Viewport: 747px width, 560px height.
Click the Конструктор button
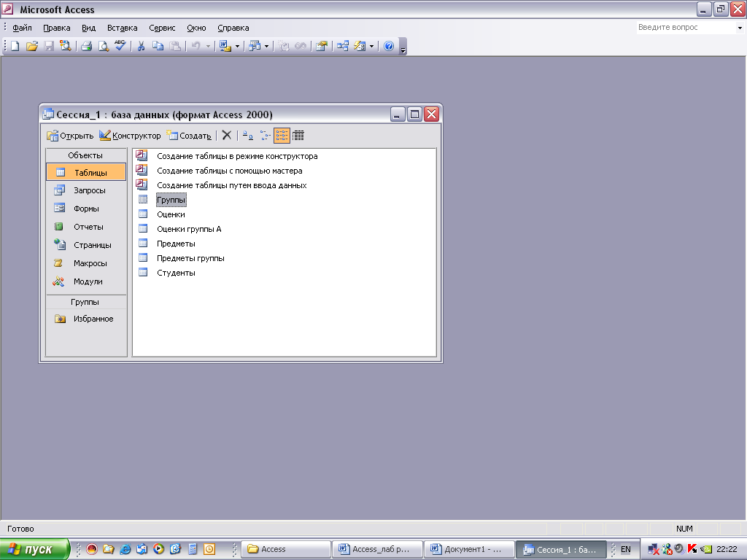click(x=130, y=136)
